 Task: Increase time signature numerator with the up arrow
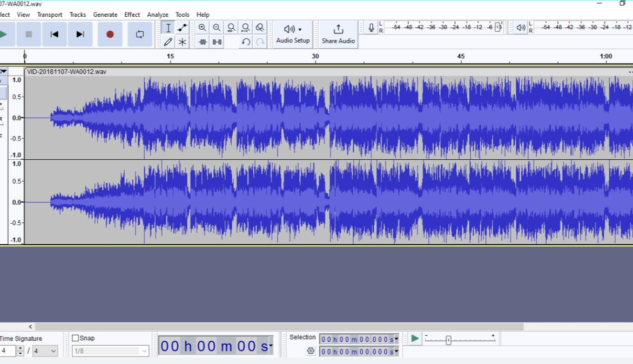pos(20,349)
